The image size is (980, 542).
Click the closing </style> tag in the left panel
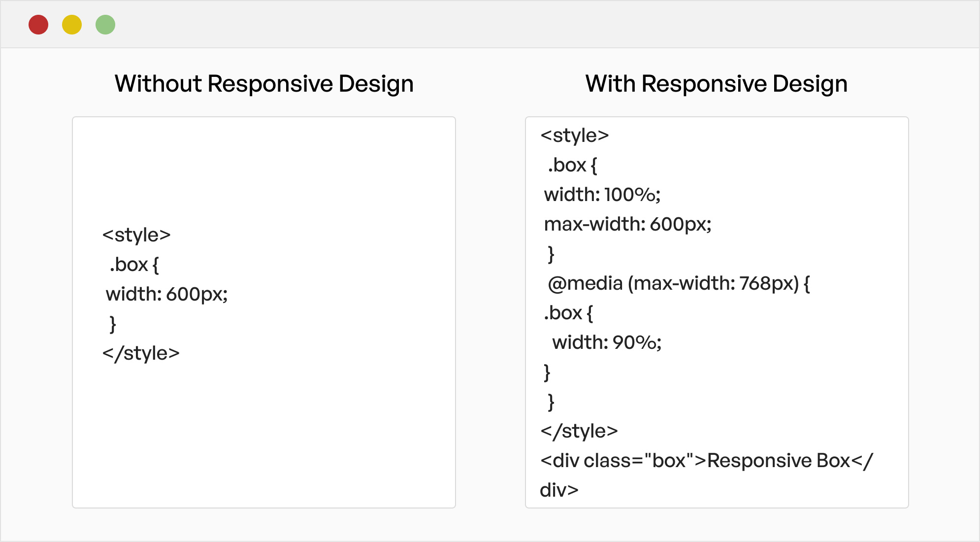click(x=141, y=353)
